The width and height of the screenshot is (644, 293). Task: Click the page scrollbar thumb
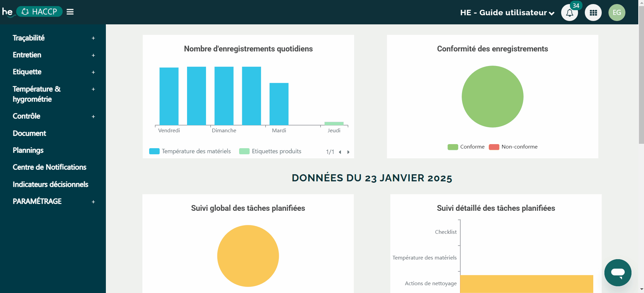(641, 74)
